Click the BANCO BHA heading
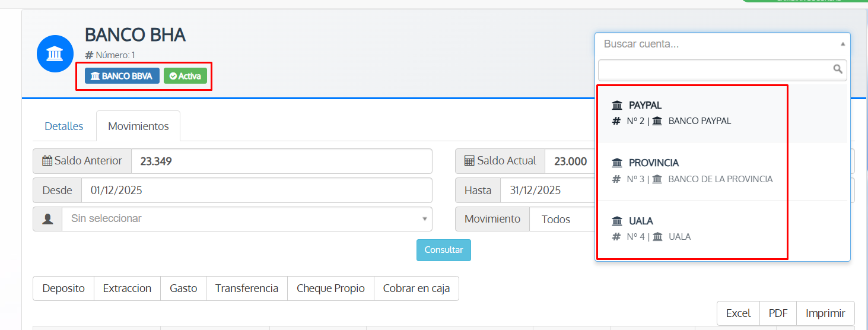This screenshot has width=868, height=330. 135,35
